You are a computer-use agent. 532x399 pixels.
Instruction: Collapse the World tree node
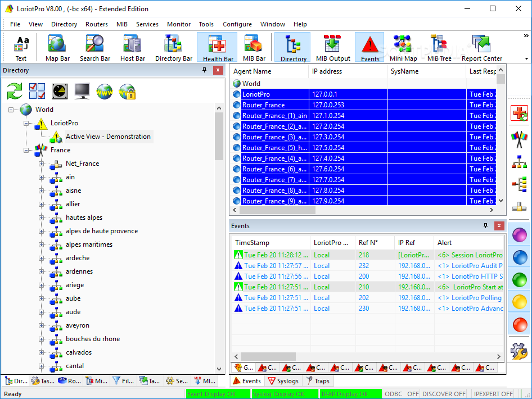click(x=11, y=110)
